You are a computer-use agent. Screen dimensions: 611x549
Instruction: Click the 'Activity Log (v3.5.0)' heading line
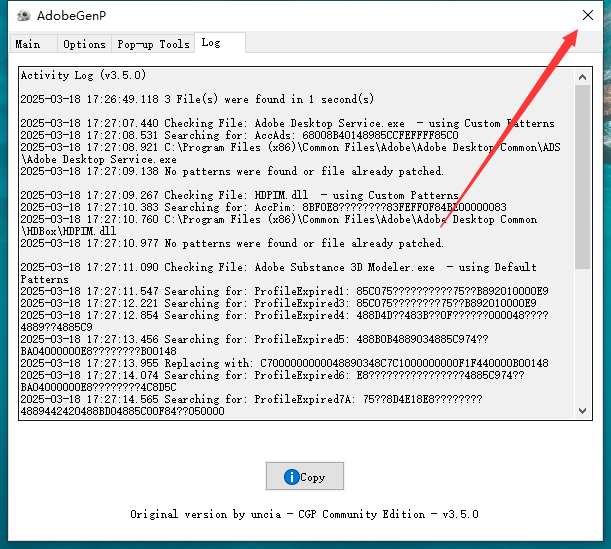83,75
